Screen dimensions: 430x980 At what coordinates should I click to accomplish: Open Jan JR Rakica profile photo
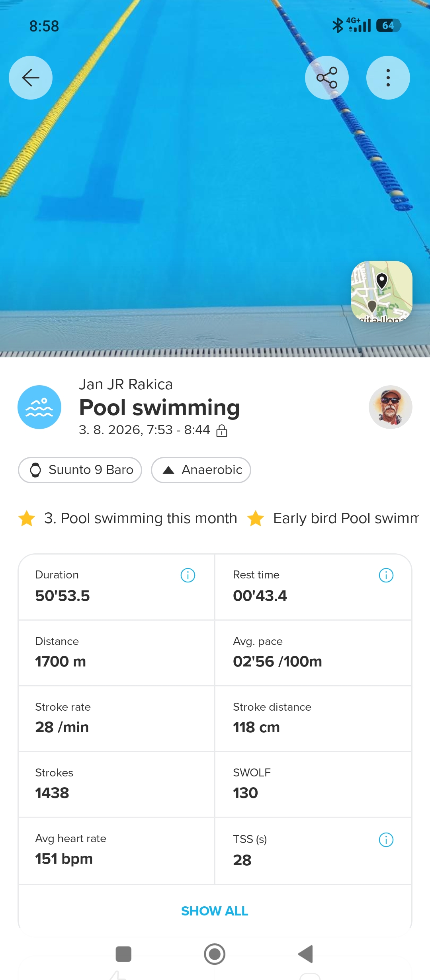391,407
